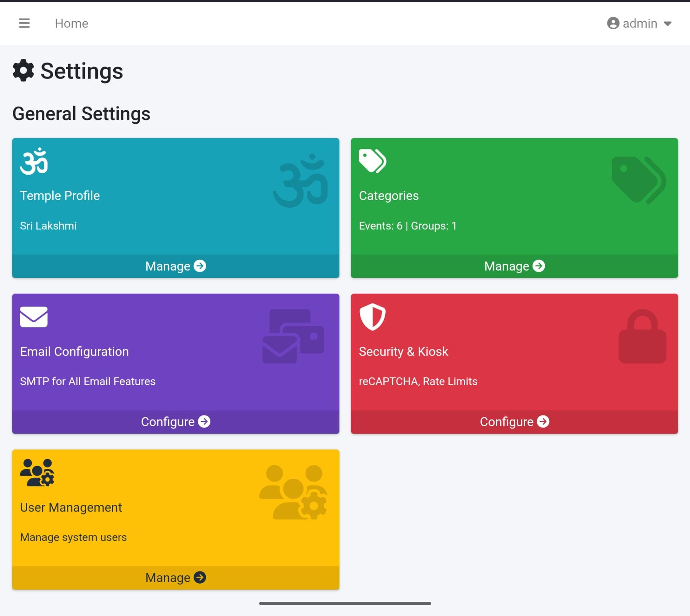This screenshot has height=616, width=690.
Task: Click Manage on the User Management card
Action: coord(175,578)
